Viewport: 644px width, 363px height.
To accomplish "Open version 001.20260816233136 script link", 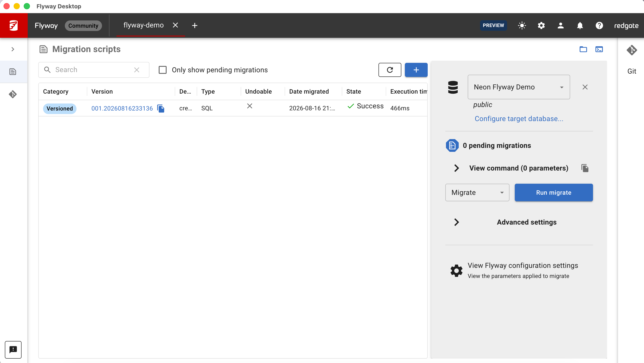I will pyautogui.click(x=122, y=108).
